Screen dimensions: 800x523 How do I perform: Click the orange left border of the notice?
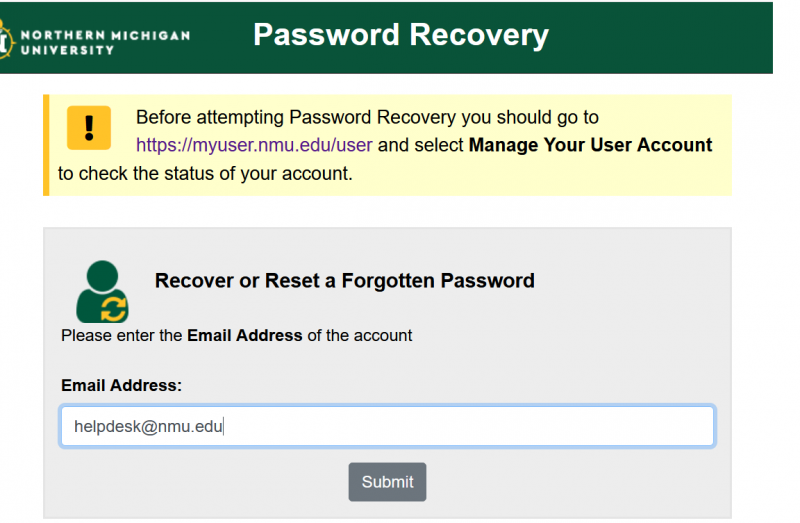click(x=46, y=145)
